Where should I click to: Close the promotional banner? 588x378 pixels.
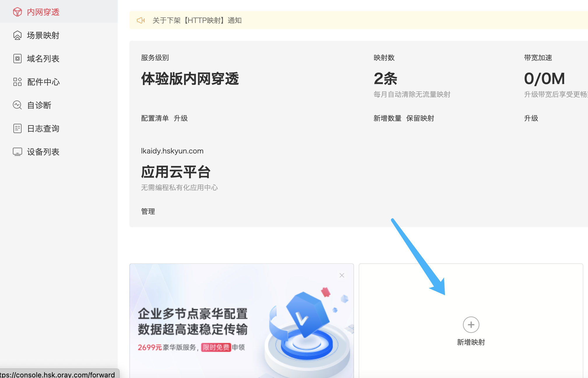[342, 275]
